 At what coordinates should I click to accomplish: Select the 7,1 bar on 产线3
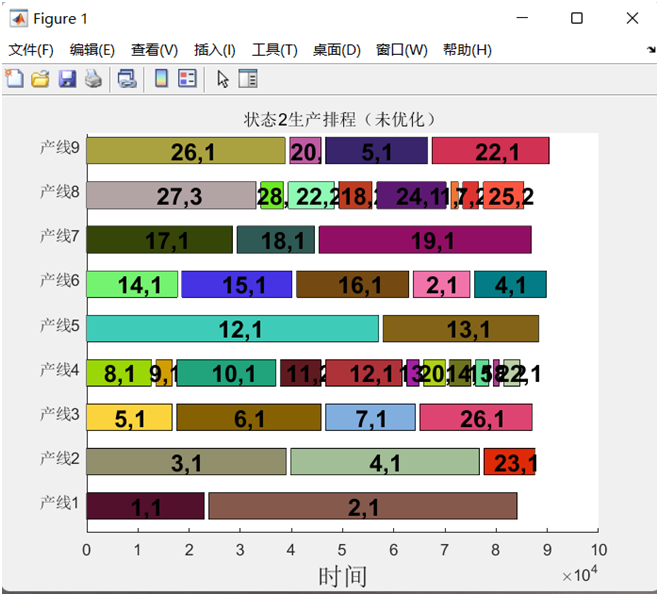pos(371,417)
